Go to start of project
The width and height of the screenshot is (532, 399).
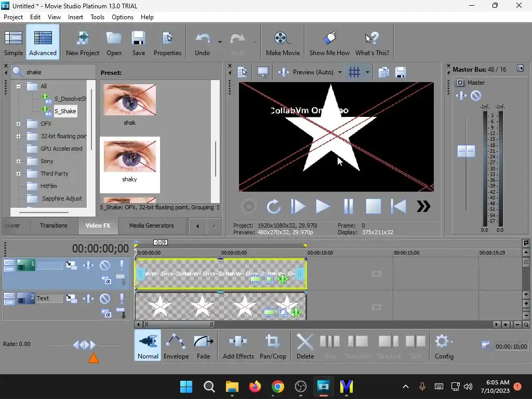[x=398, y=206]
